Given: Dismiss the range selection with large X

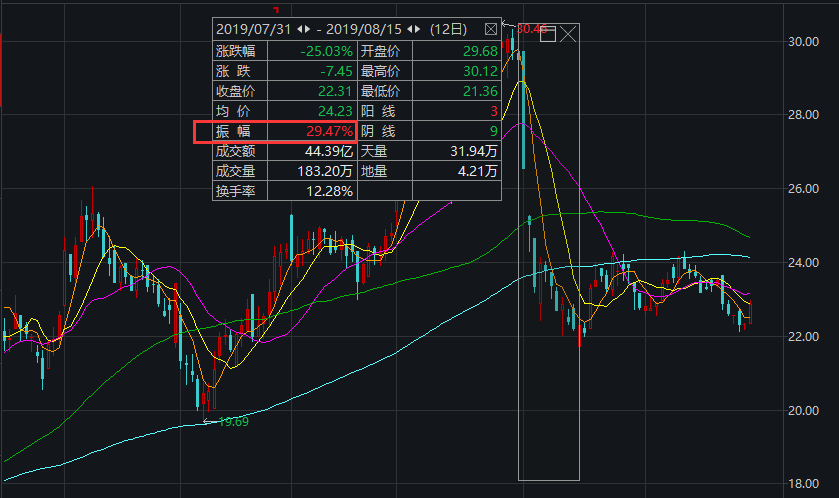Looking at the screenshot, I should click(568, 33).
